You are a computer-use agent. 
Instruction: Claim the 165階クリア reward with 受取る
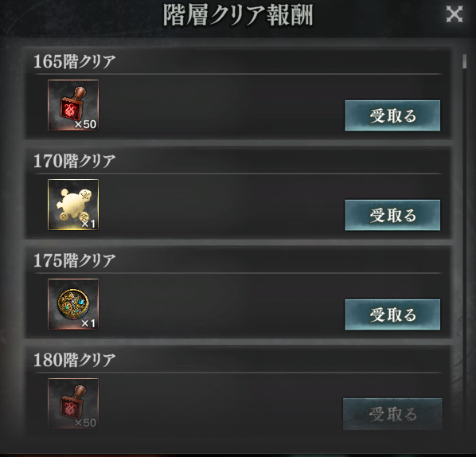point(392,115)
